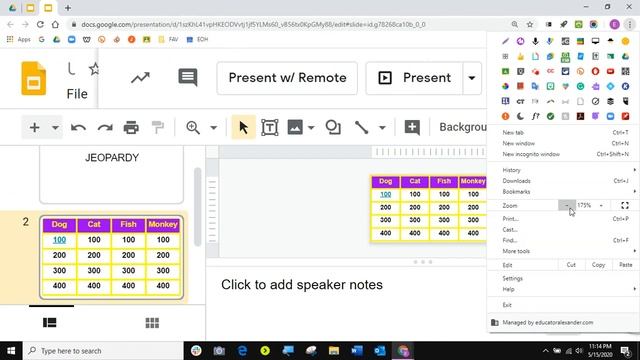
Task: Open the Present options dropdown arrow
Action: pos(472,78)
